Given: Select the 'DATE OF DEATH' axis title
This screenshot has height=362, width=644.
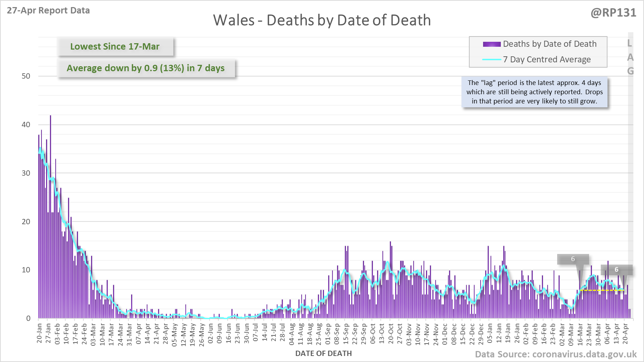Looking at the screenshot, I should click(x=323, y=353).
